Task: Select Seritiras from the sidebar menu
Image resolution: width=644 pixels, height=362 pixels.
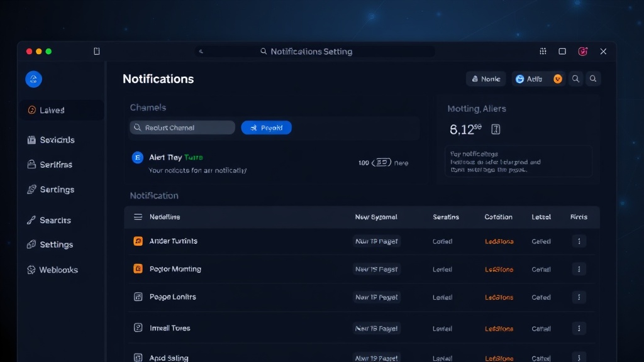Action: tap(57, 165)
